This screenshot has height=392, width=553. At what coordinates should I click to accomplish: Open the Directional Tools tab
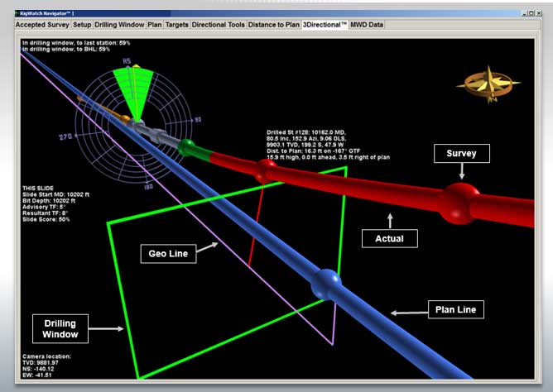tap(219, 25)
